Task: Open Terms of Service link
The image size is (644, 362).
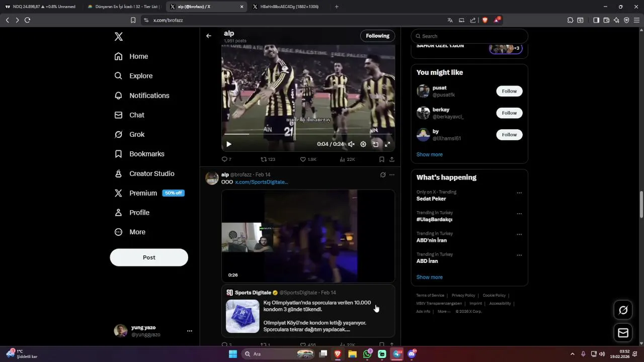Action: click(x=430, y=296)
